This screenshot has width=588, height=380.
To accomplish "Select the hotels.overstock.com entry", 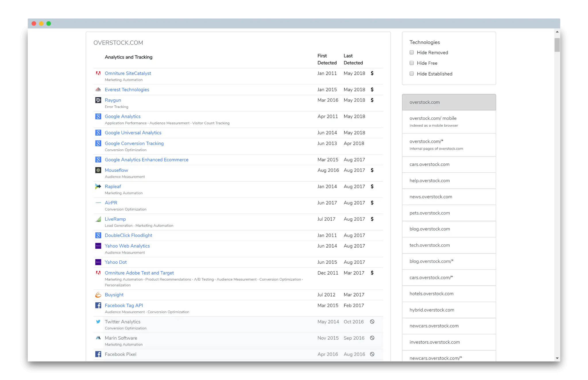I will [449, 294].
